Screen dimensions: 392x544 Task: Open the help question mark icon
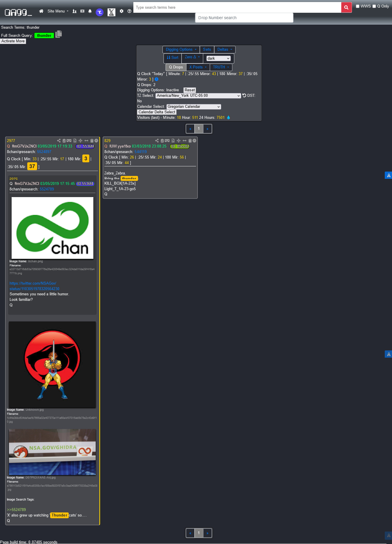point(129,11)
